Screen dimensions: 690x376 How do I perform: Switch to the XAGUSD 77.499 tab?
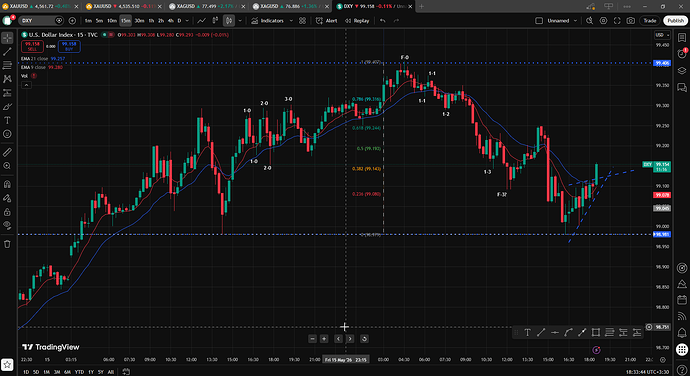pos(208,6)
